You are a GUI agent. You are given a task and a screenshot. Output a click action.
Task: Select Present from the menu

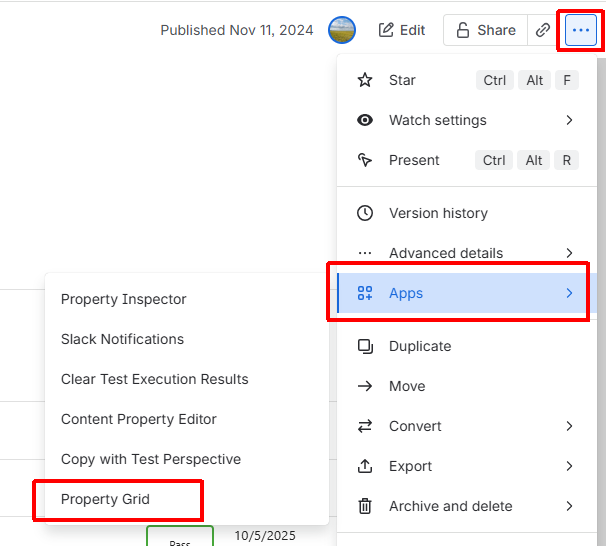click(414, 160)
